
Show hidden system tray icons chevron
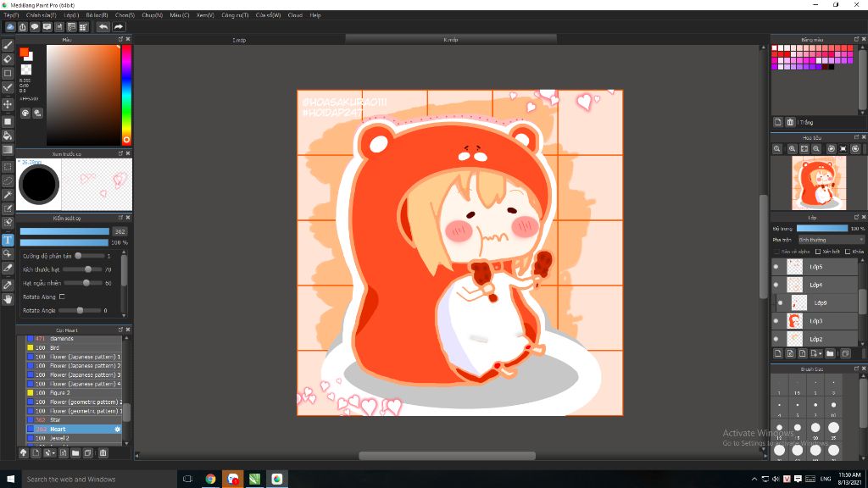click(754, 479)
